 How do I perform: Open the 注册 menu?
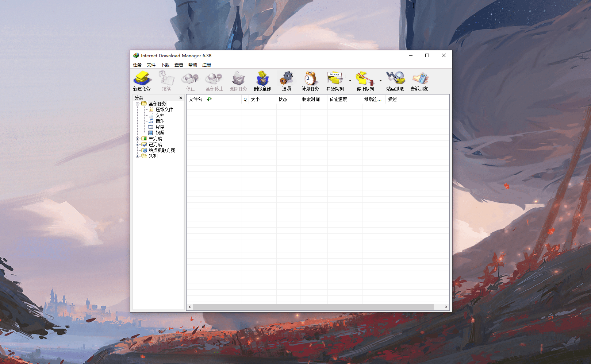pyautogui.click(x=207, y=65)
